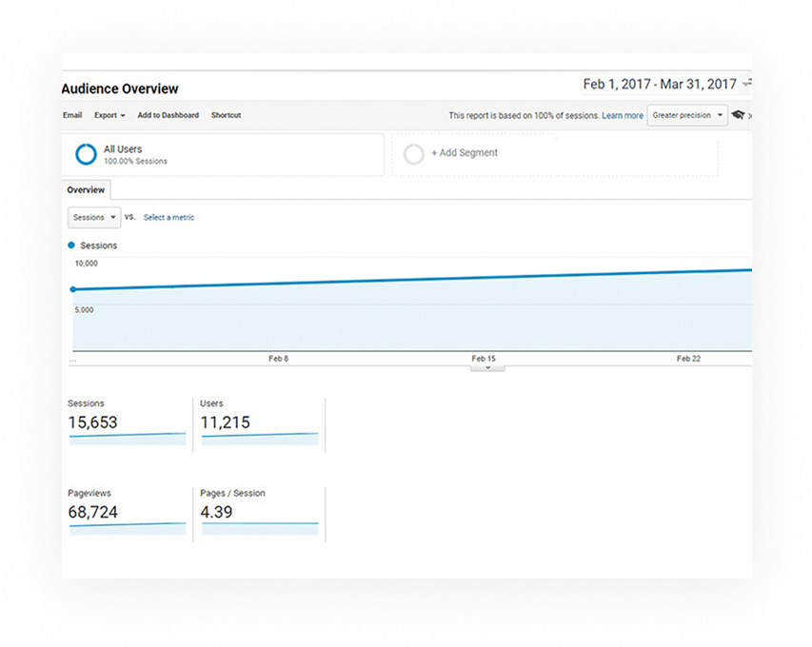Open the date range picker Feb 1 - Mar 31
Viewport: 812px width, 647px height.
[x=666, y=85]
